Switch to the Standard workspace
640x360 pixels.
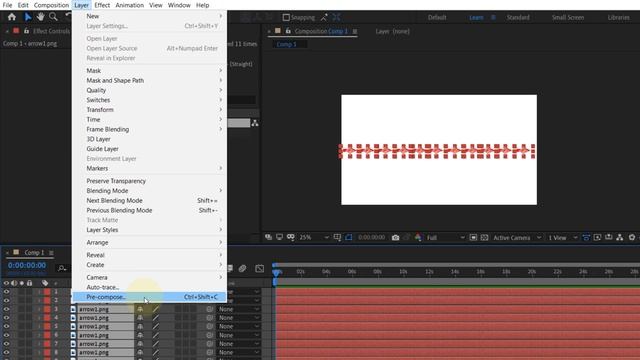[518, 18]
